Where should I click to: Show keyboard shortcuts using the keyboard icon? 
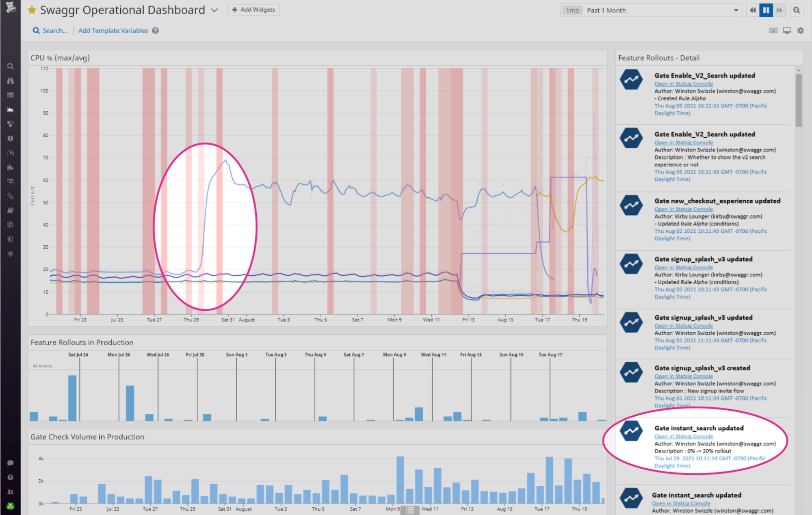click(x=773, y=30)
